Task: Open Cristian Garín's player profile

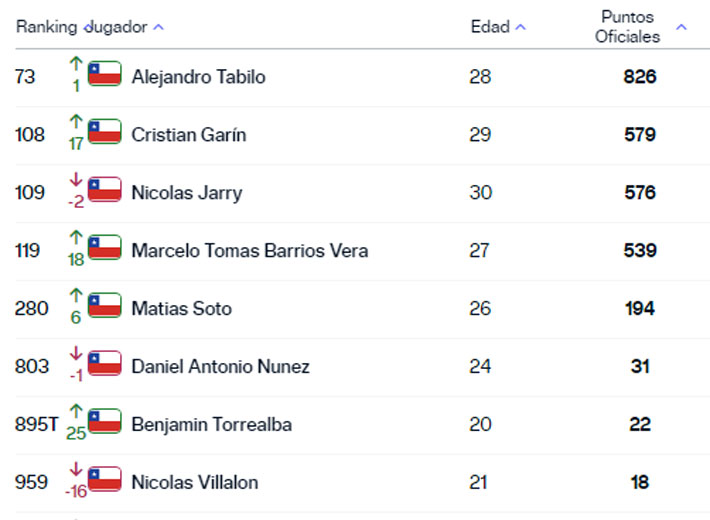Action: (188, 134)
